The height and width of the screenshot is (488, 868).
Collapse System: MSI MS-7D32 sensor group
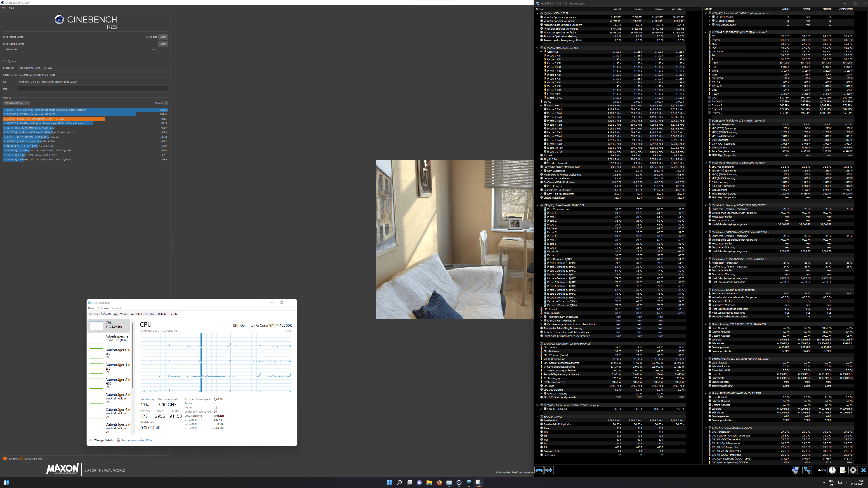538,13
